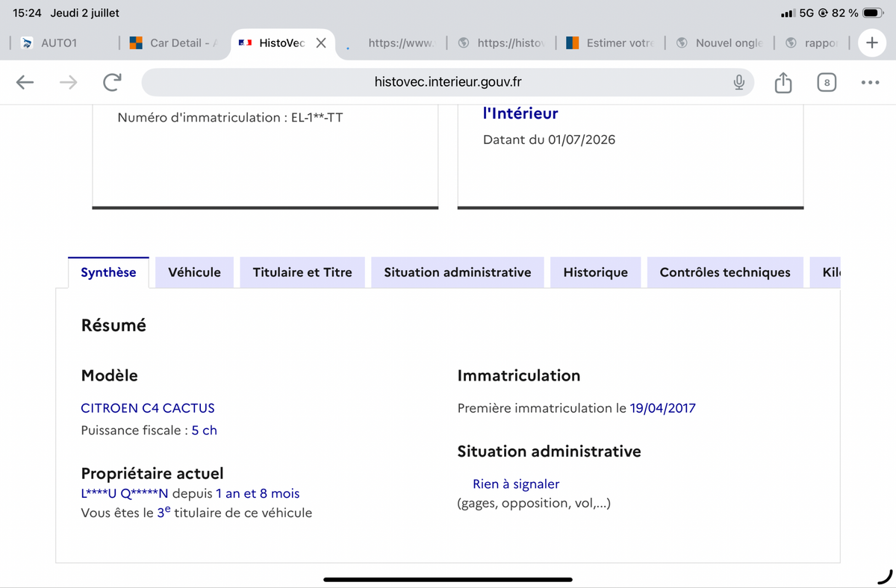Open the Historique tab

point(595,272)
